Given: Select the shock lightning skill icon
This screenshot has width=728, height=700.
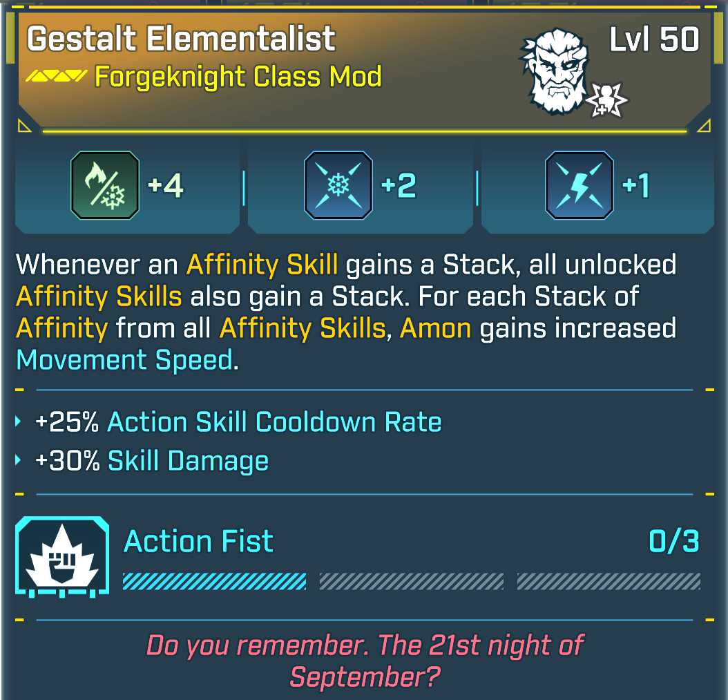Looking at the screenshot, I should [579, 185].
